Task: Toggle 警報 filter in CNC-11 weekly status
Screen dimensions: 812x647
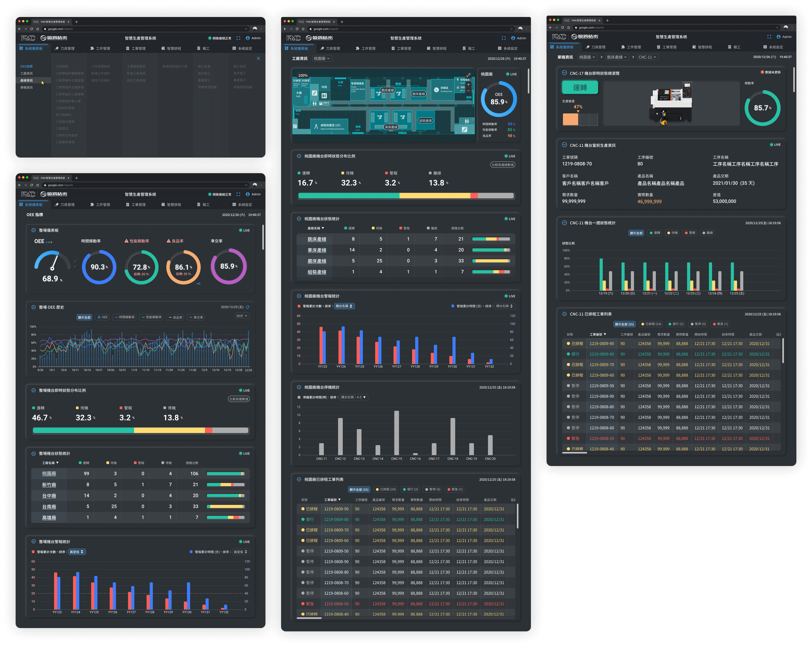Action: click(690, 233)
